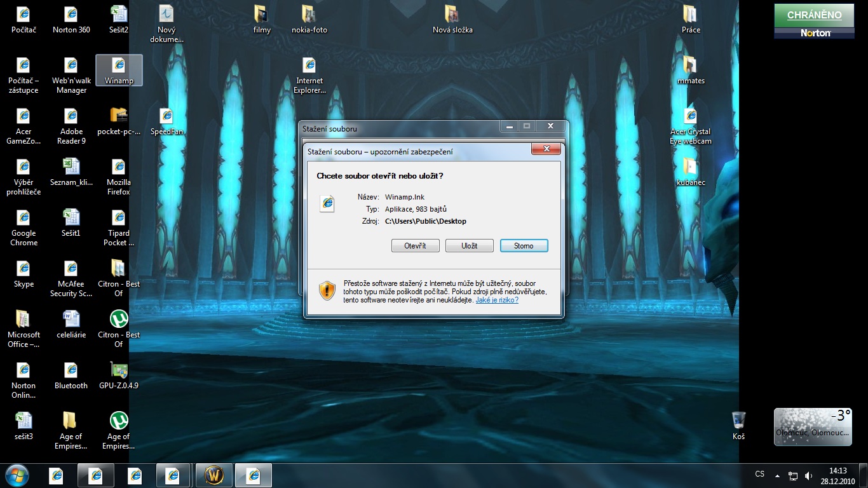Select the Nový dokume... desktop file
Viewport: 868px width, 488px height.
coord(166,24)
